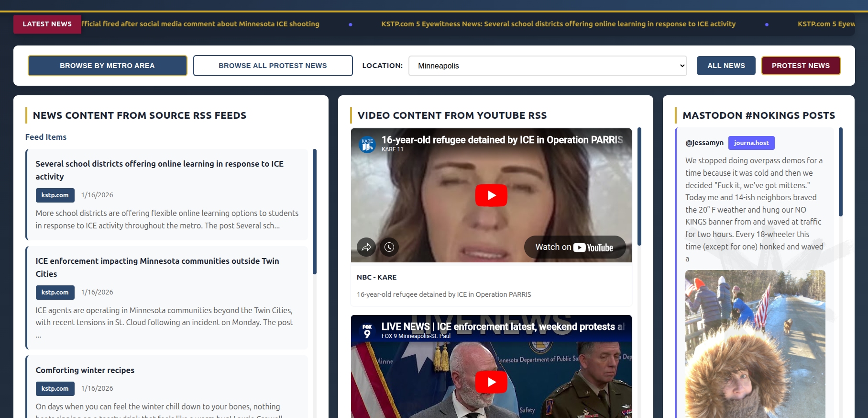Click the news feed vertical scrollbar

315,212
